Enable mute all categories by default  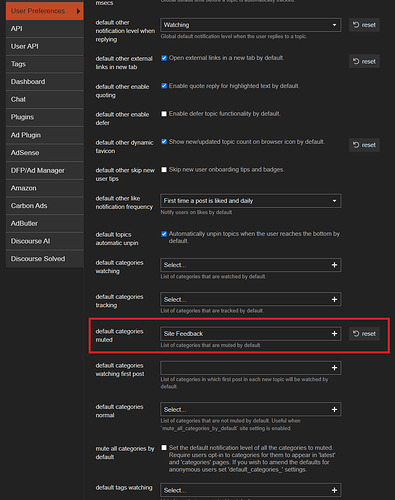164,448
